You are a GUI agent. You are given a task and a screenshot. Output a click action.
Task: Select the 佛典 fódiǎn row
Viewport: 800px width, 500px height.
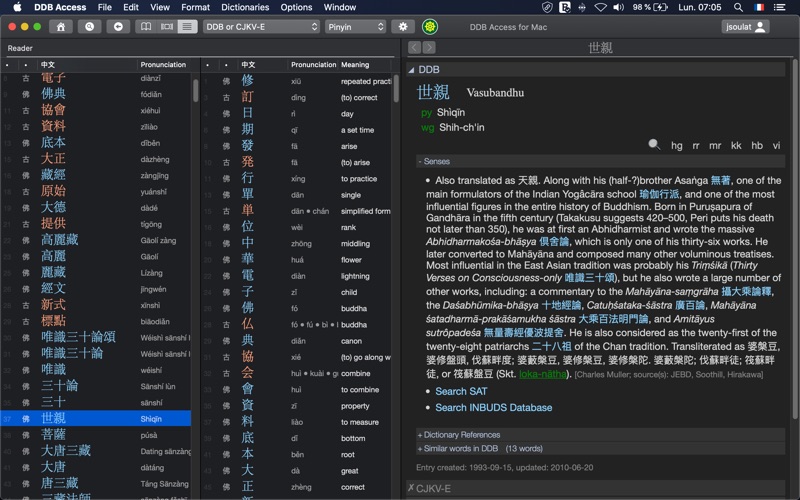[96, 94]
